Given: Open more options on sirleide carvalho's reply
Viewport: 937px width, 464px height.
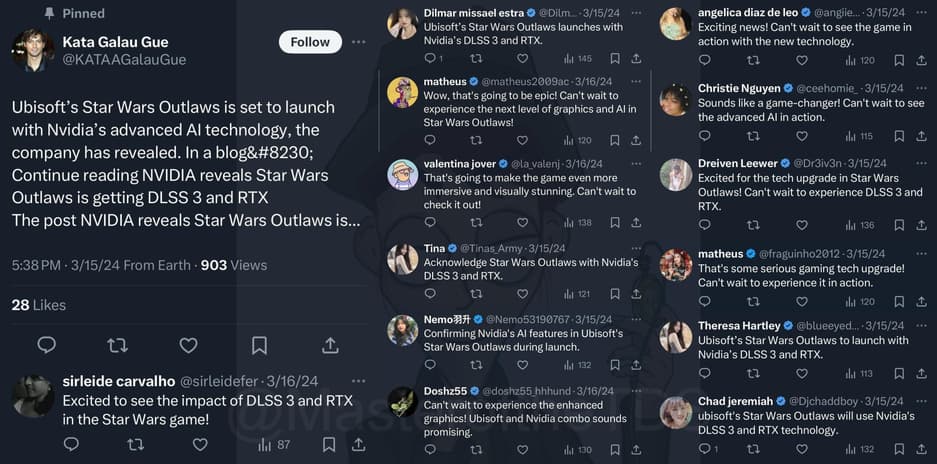Looking at the screenshot, I should pos(359,381).
